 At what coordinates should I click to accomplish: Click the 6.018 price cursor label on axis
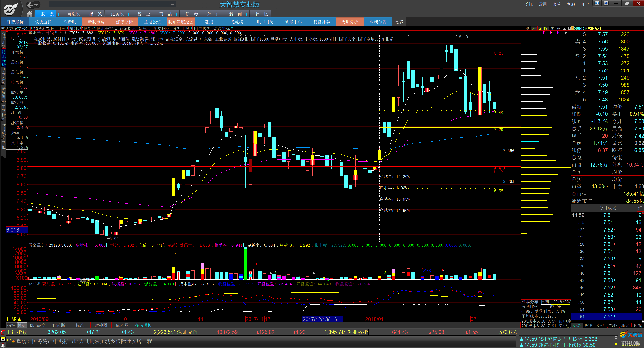click(x=17, y=230)
